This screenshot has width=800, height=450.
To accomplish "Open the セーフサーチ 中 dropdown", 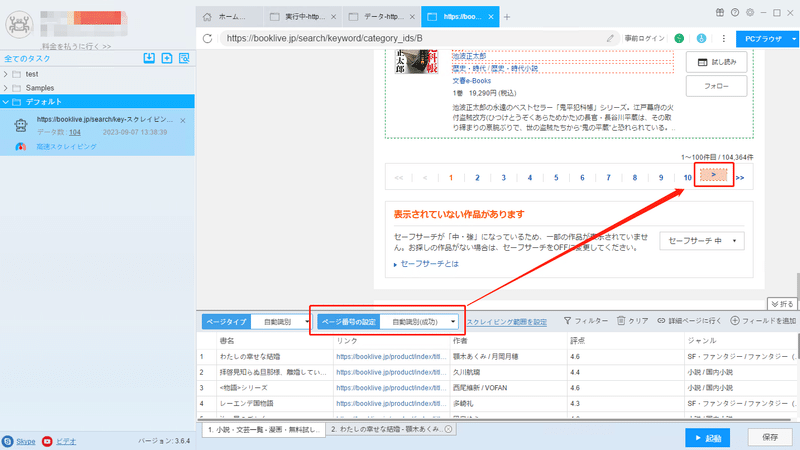I will tap(702, 241).
